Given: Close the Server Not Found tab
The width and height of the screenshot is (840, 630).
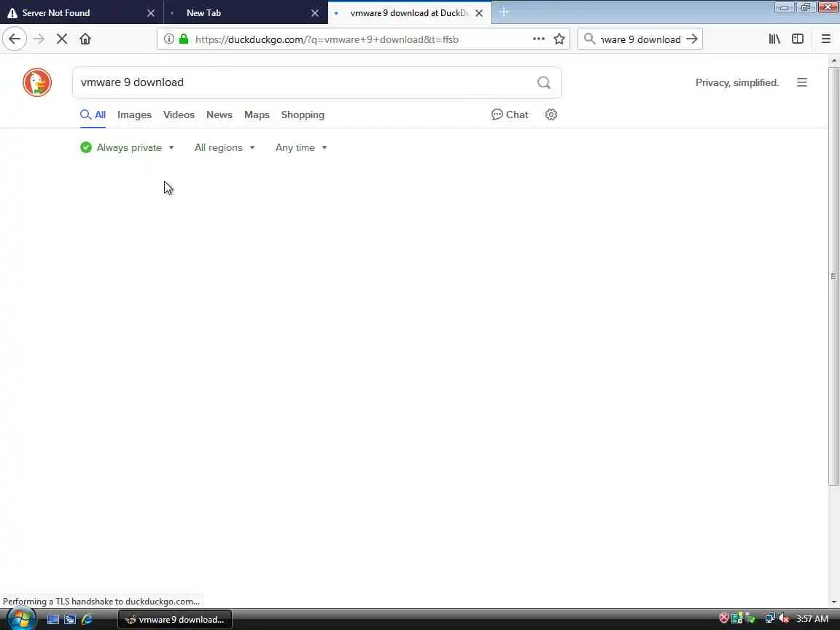Looking at the screenshot, I should click(x=150, y=13).
